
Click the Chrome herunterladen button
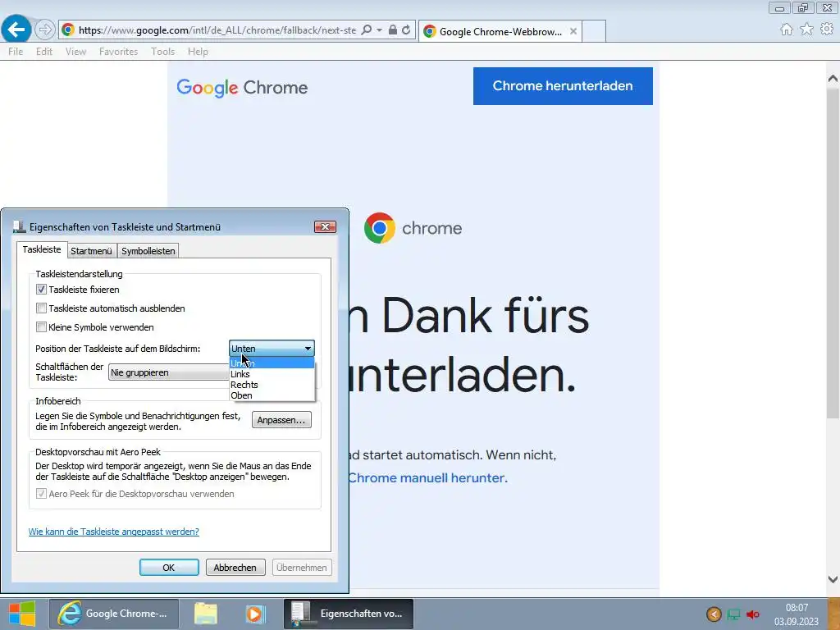click(x=563, y=85)
